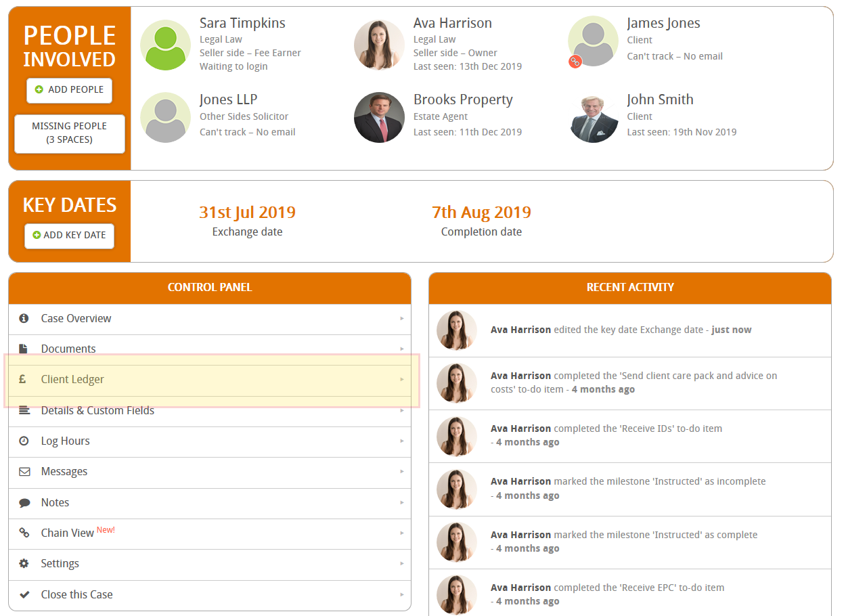This screenshot has width=846, height=616.
Task: Select the Chain View link icon
Action: click(x=25, y=533)
